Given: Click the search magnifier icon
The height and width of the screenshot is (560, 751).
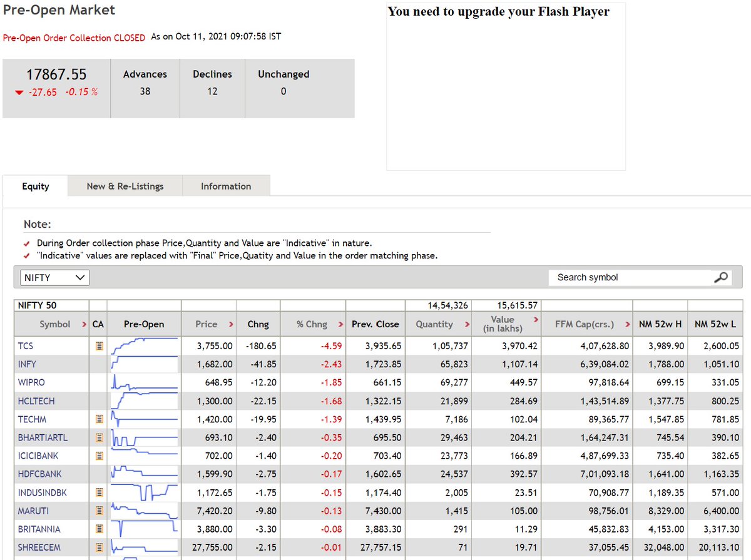Looking at the screenshot, I should point(721,277).
